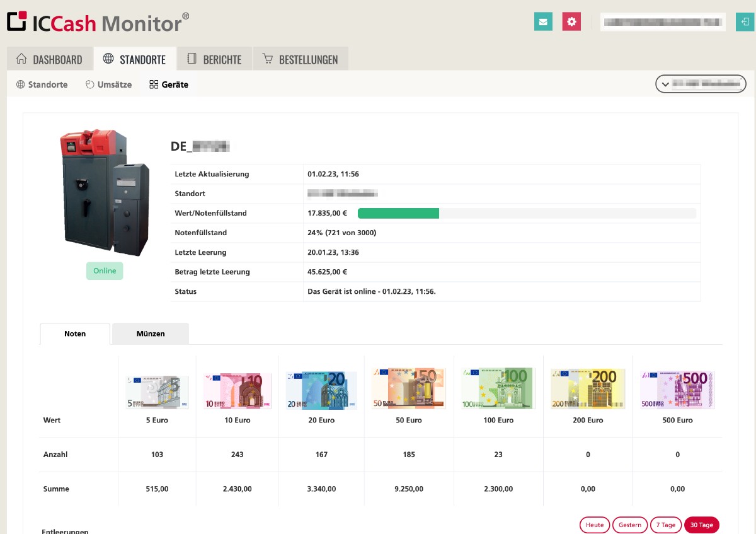This screenshot has height=534, width=756.
Task: Click the pie icon beside Umsätze
Action: [x=89, y=84]
